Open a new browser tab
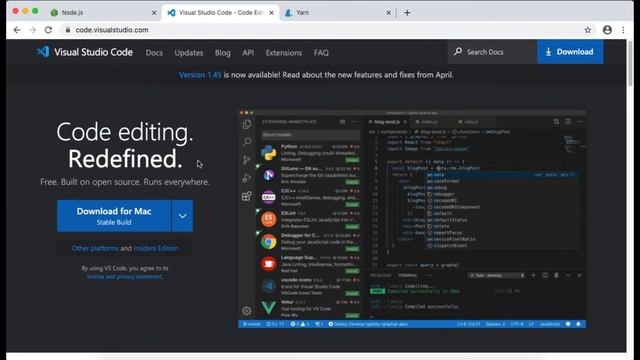This screenshot has height=360, width=640. click(x=407, y=13)
